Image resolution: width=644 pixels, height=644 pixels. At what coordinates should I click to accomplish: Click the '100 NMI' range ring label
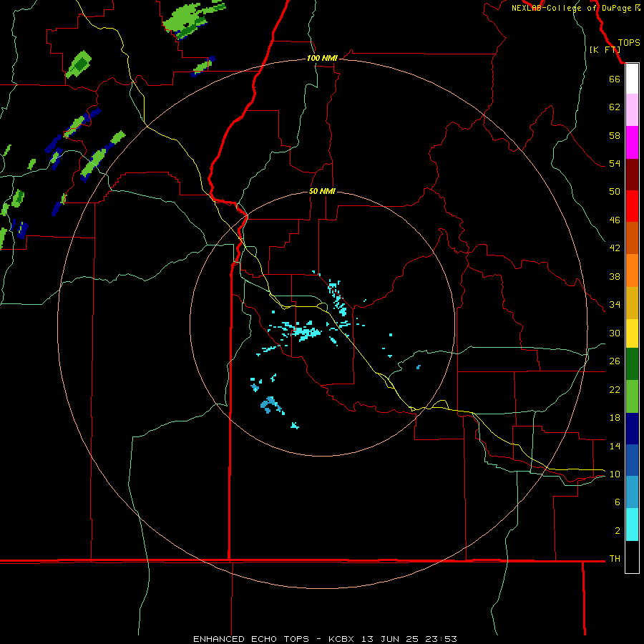coord(322,58)
